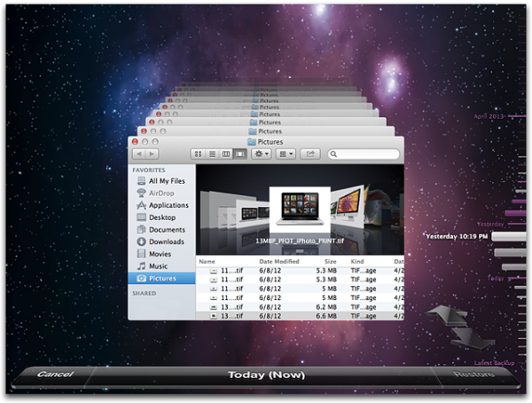Viewport: 532px width, 403px height.
Task: Select Cover Flow view button
Action: click(240, 154)
